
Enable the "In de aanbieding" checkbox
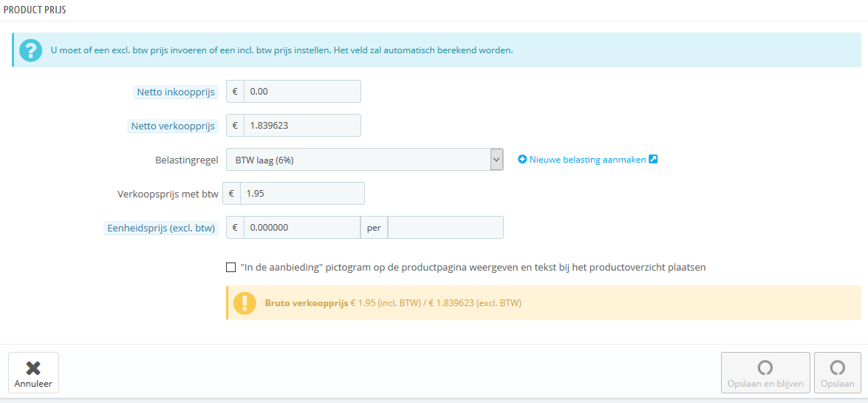230,267
